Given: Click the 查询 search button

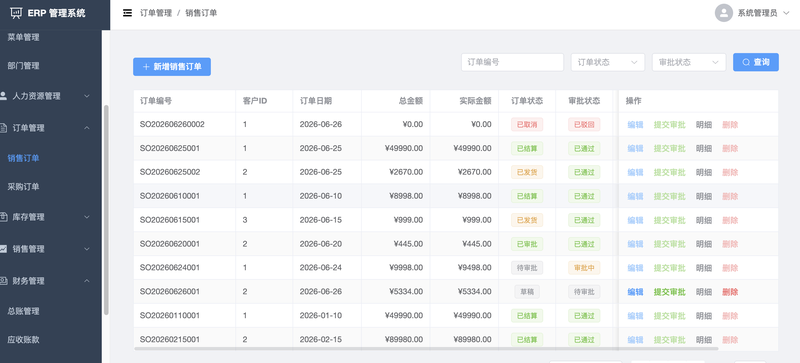Looking at the screenshot, I should point(756,62).
